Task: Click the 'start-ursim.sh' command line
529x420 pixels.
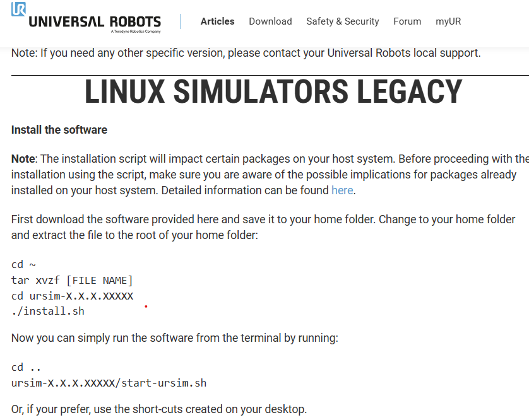Action: (109, 383)
